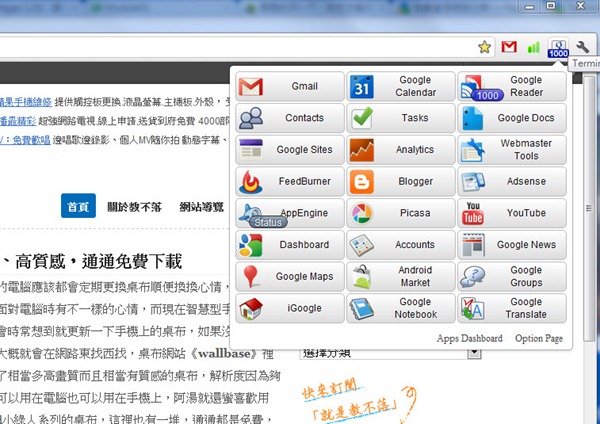Open the Blogger shortcut
Viewport: 600px width, 424px height.
pyautogui.click(x=401, y=181)
